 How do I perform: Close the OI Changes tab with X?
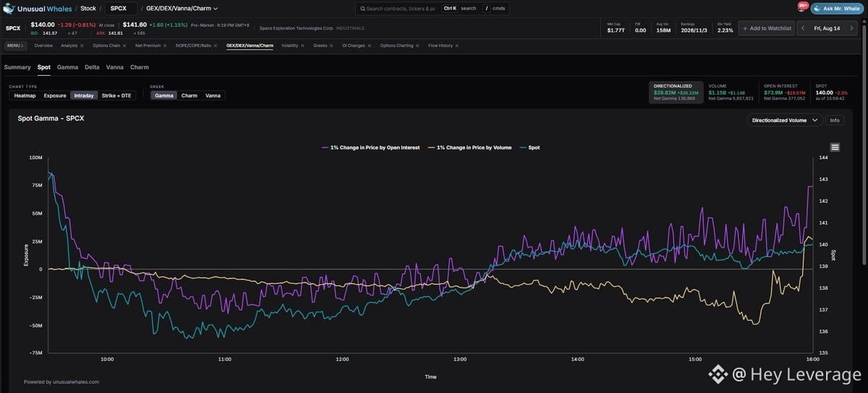point(370,46)
